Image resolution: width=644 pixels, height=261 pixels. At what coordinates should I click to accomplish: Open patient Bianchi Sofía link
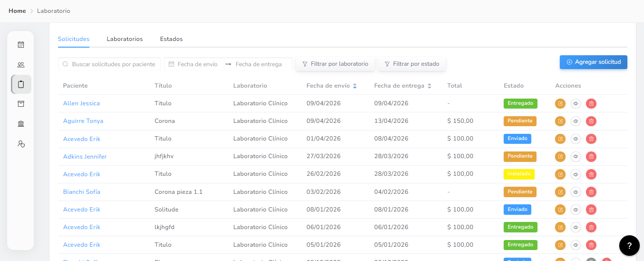(82, 192)
